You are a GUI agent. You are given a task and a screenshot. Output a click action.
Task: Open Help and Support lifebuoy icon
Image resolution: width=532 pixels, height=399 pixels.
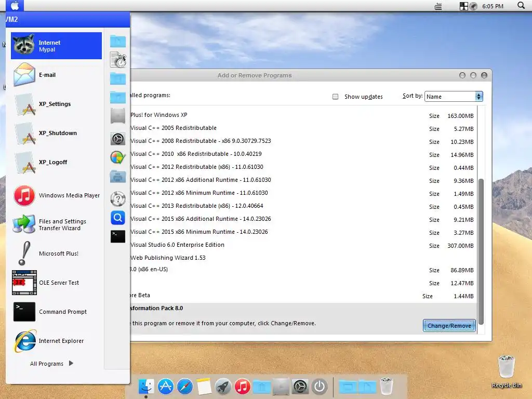coord(118,199)
